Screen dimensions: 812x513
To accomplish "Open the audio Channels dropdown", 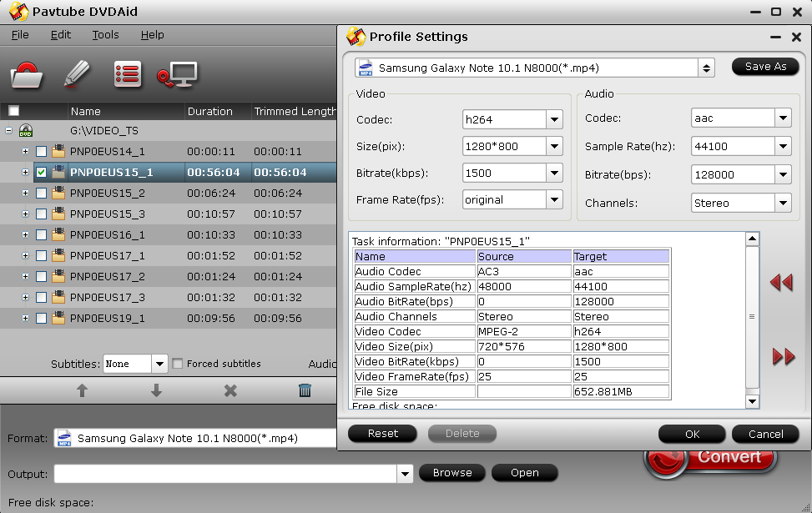I will pyautogui.click(x=783, y=203).
